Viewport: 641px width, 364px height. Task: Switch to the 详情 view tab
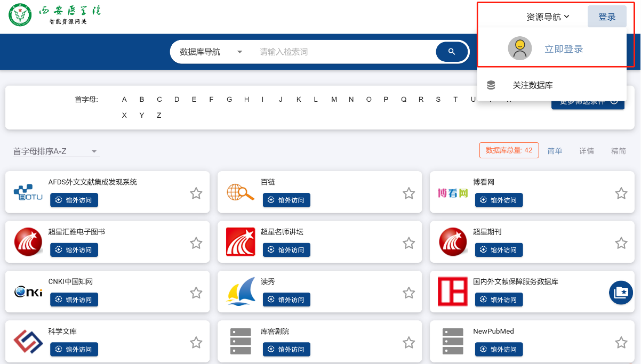[x=587, y=151]
